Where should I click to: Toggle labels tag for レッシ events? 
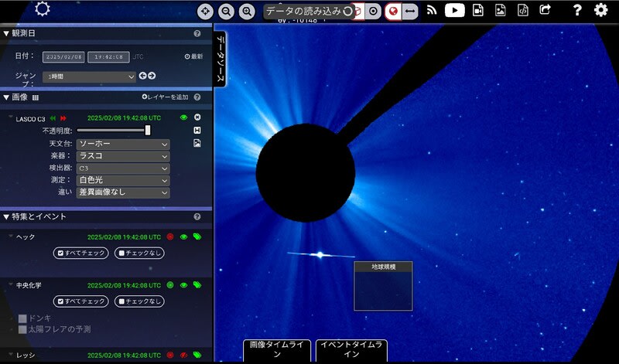[197, 355]
